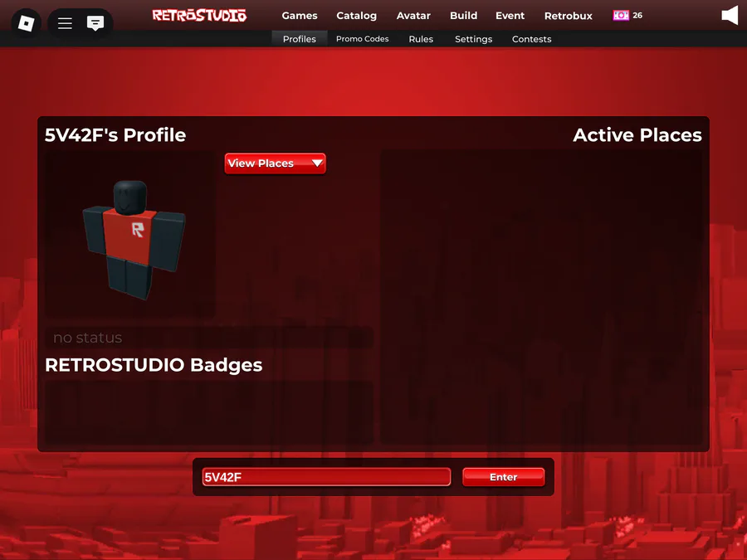This screenshot has height=560, width=747.
Task: Open the chat bubble icon
Action: point(95,22)
